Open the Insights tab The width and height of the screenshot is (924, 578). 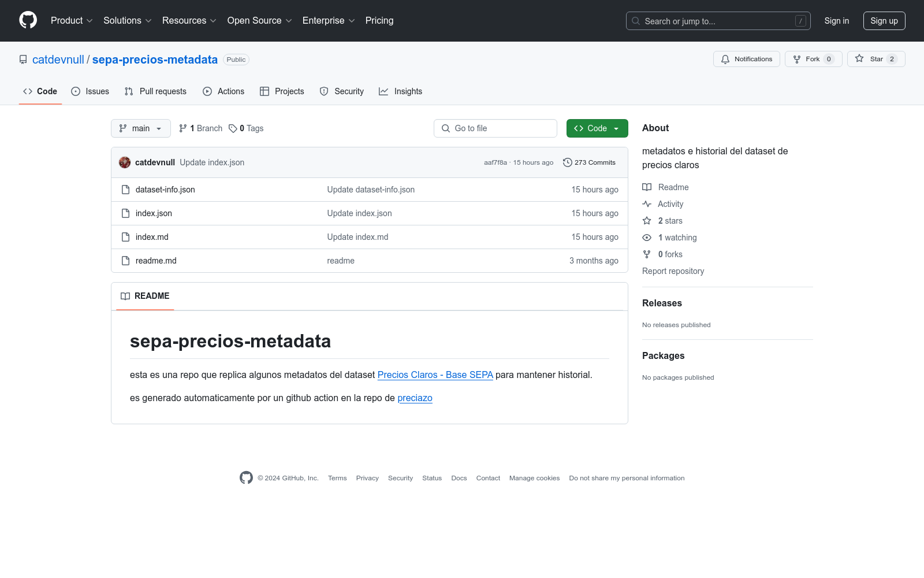(x=400, y=91)
